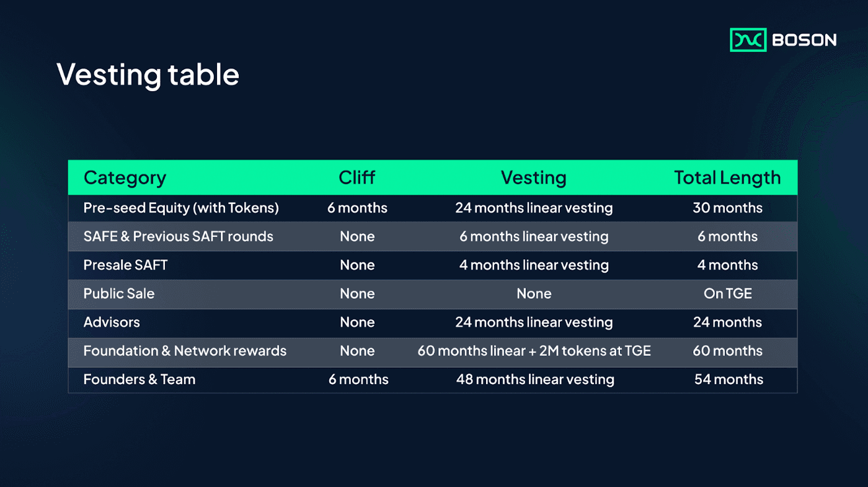Select the Public Sale category cell

pos(119,293)
